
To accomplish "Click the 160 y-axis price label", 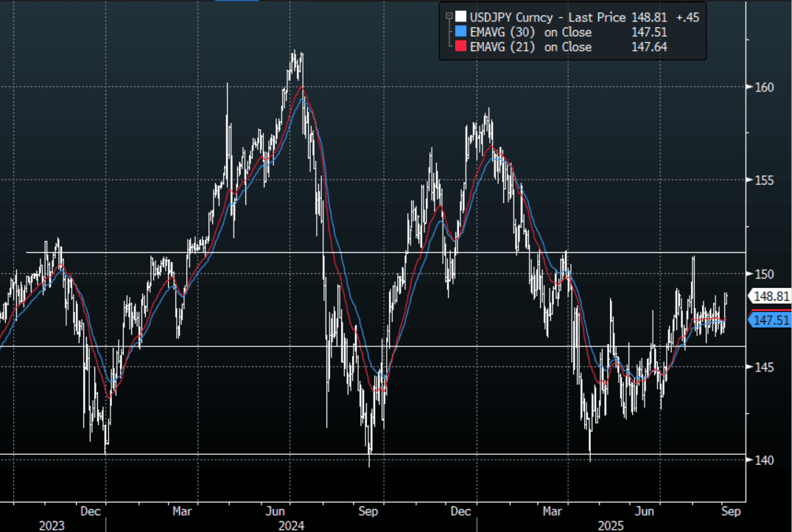I will (764, 87).
